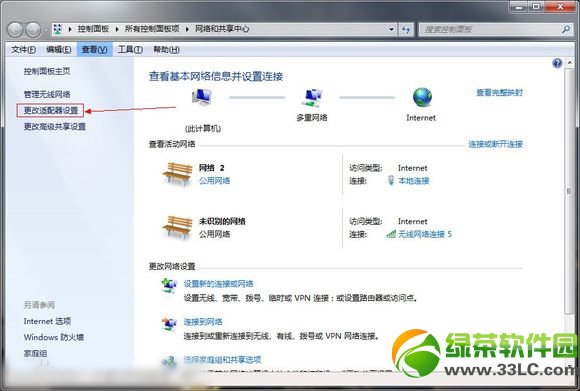This screenshot has width=580, height=391.
Task: Click the bench icon for 未识别的网络
Action: pyautogui.click(x=177, y=227)
